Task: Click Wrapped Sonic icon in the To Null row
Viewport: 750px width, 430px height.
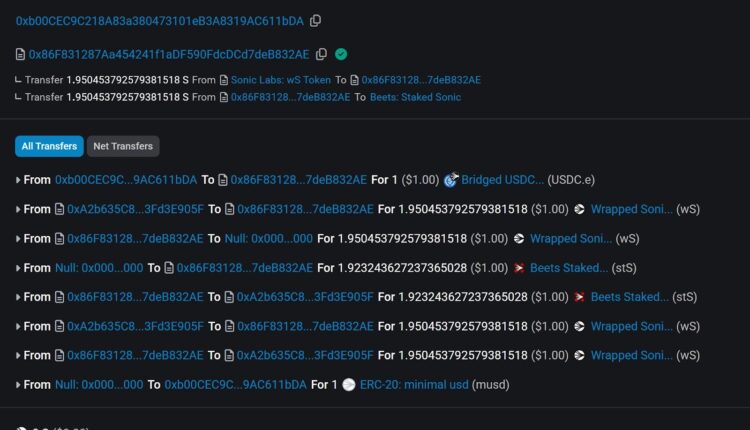Action: coord(519,239)
